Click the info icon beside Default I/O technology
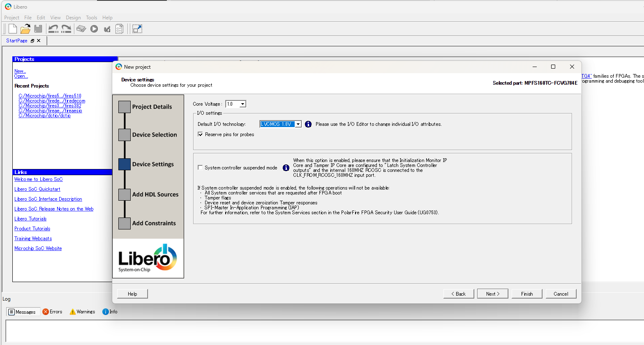644x345 pixels. coord(308,124)
